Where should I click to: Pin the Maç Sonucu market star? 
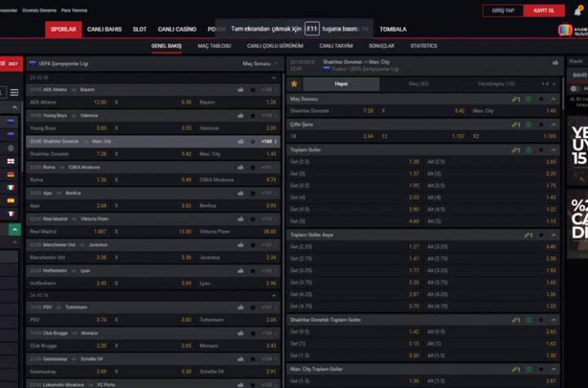pyautogui.click(x=541, y=100)
